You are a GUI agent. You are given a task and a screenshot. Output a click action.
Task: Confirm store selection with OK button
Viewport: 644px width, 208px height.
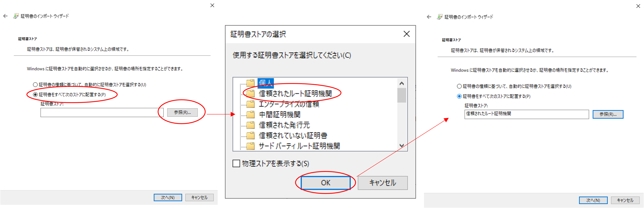click(325, 183)
